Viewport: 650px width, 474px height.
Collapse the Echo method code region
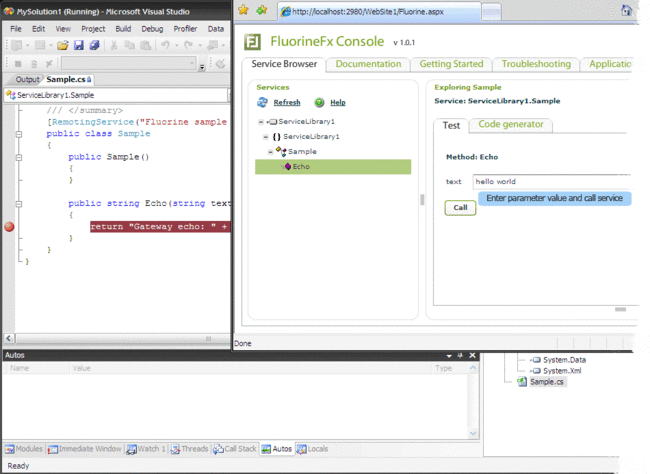tap(19, 204)
